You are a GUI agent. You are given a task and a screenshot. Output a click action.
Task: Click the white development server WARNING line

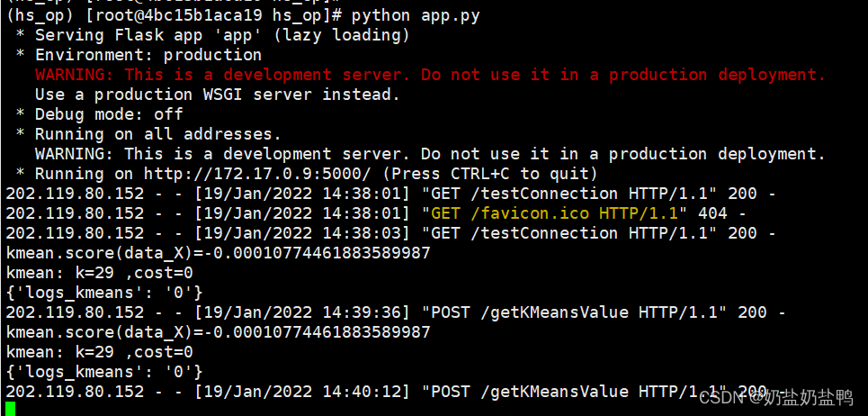(x=430, y=154)
